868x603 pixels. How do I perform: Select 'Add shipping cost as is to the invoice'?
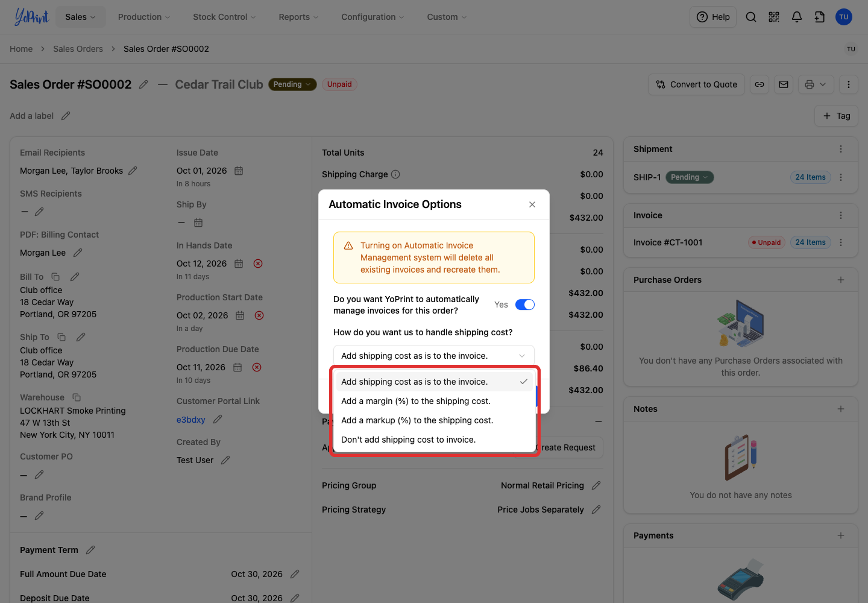(x=434, y=382)
